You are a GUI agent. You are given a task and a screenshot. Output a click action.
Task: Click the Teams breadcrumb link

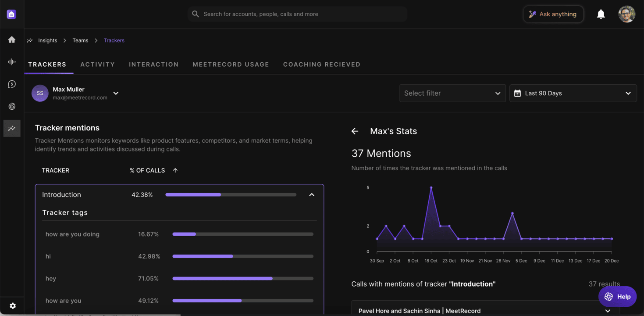[80, 40]
